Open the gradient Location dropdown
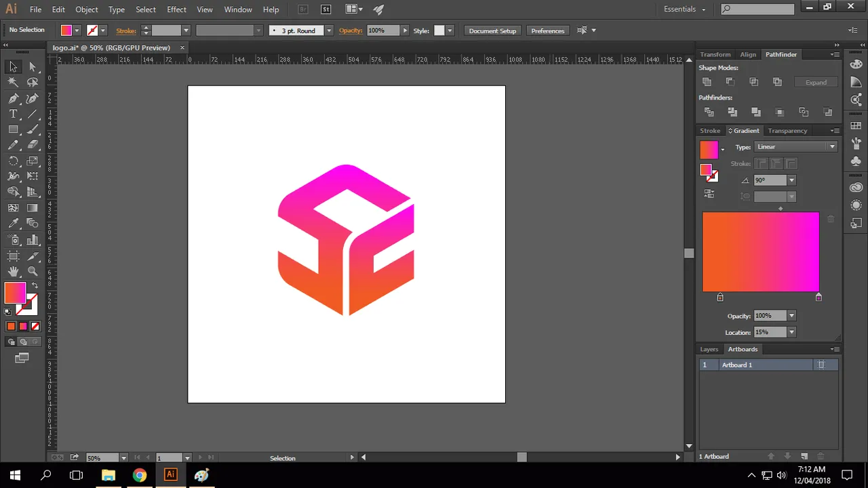 [x=791, y=332]
